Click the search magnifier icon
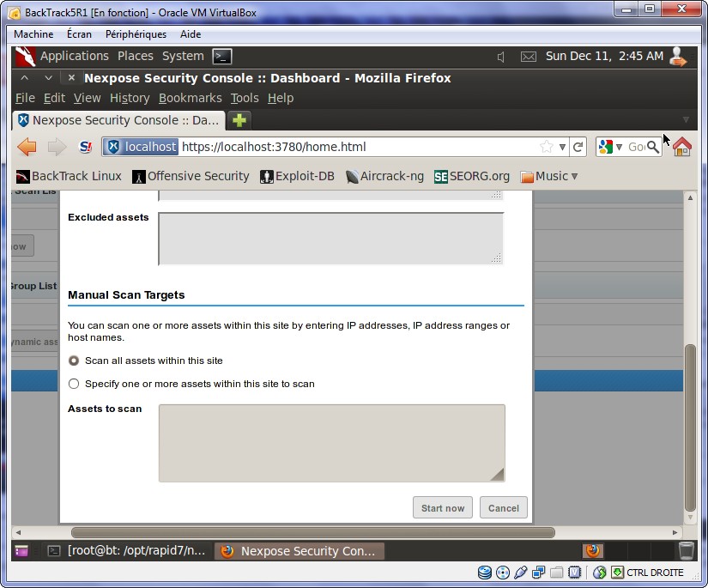 pos(653,147)
